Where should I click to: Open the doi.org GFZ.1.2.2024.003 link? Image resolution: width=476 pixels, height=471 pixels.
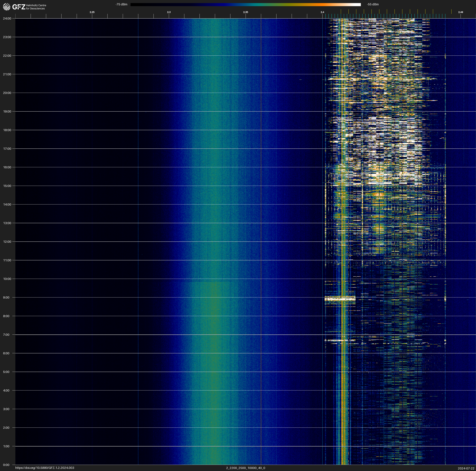(45, 468)
